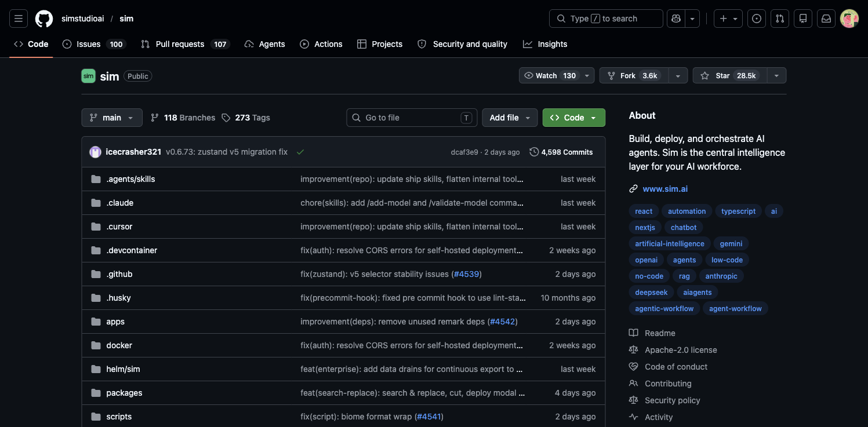
Task: View the 273 Tags link
Action: click(246, 118)
